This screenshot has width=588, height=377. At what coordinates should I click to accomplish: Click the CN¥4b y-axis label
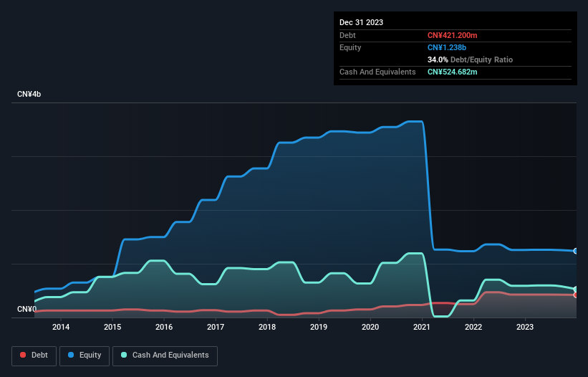pyautogui.click(x=29, y=94)
